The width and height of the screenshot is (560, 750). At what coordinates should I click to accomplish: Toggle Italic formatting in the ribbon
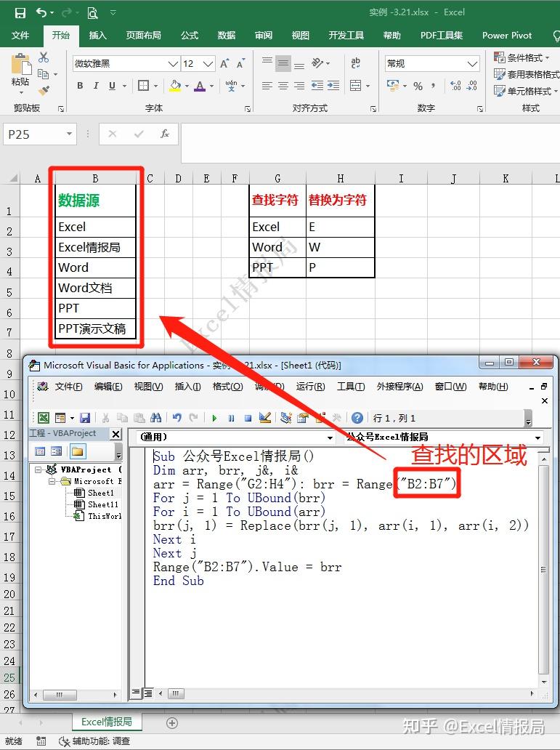(x=96, y=86)
